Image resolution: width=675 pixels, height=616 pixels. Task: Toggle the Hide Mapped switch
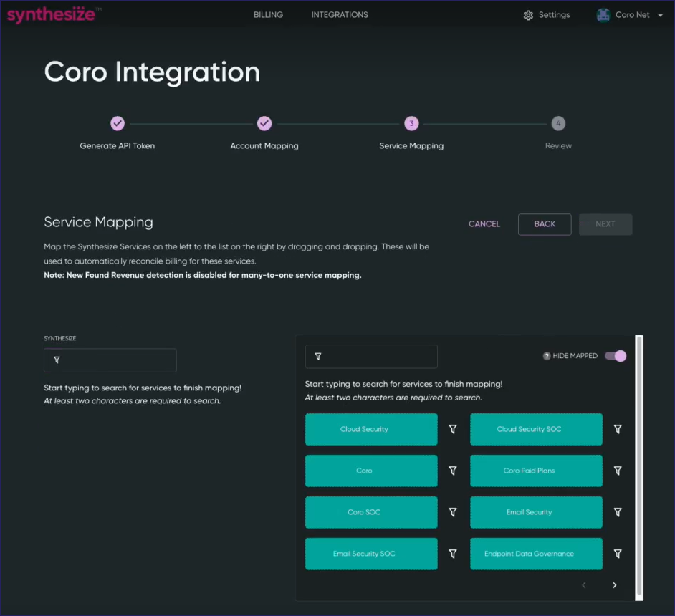pos(616,356)
